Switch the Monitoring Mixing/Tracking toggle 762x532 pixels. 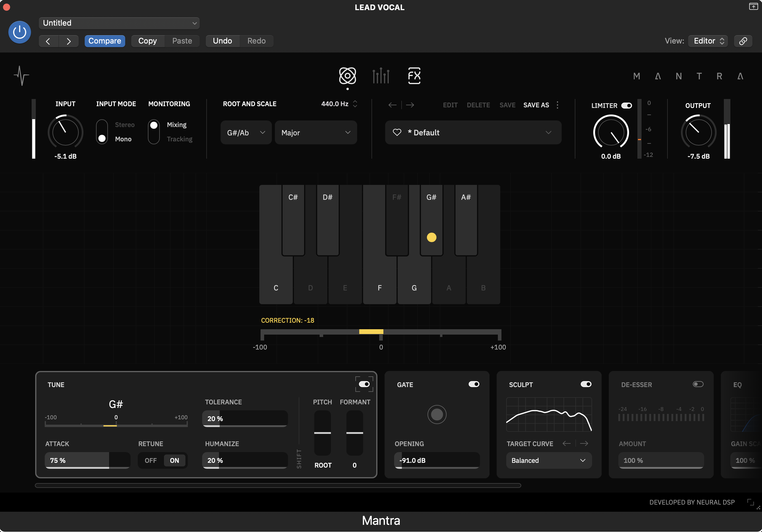154,132
